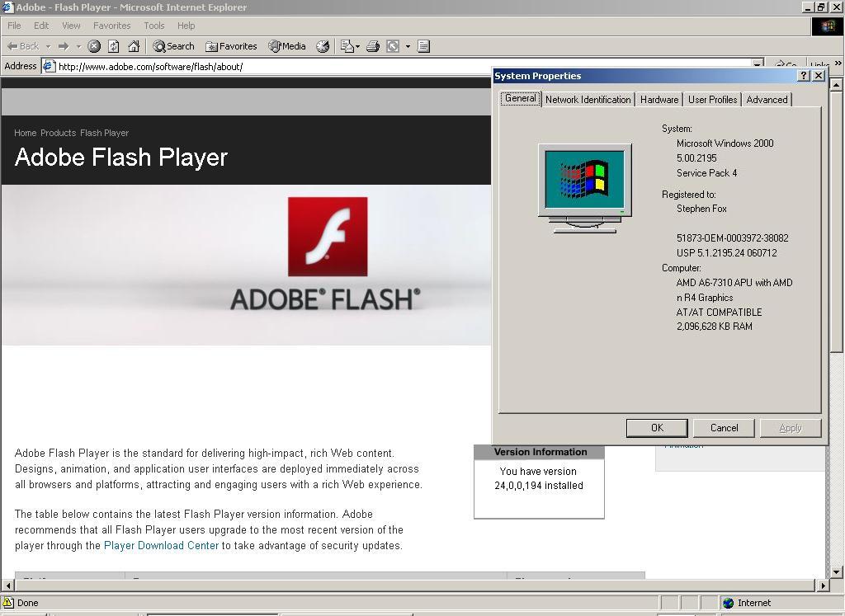Click the URL in the Address field
The height and width of the screenshot is (616, 845).
150,67
